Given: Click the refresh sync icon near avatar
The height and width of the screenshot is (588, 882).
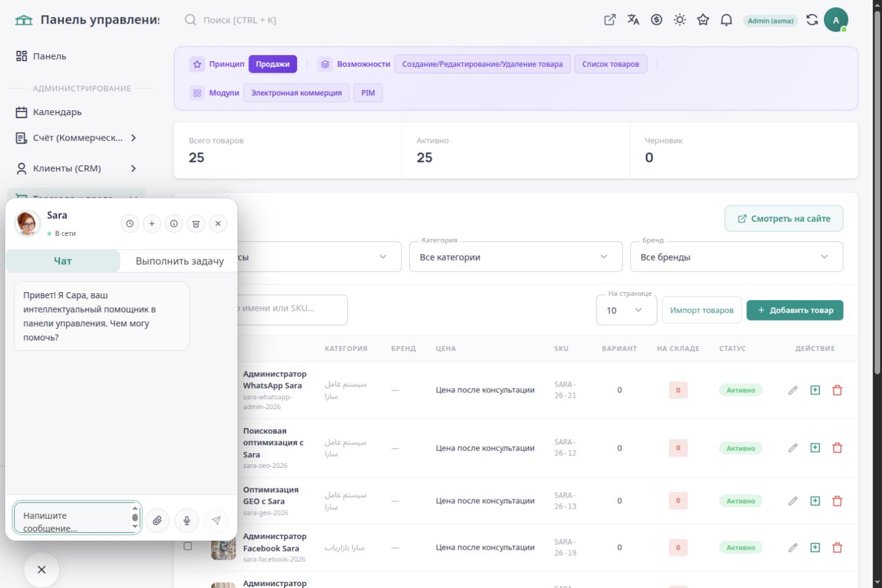Looking at the screenshot, I should 812,20.
